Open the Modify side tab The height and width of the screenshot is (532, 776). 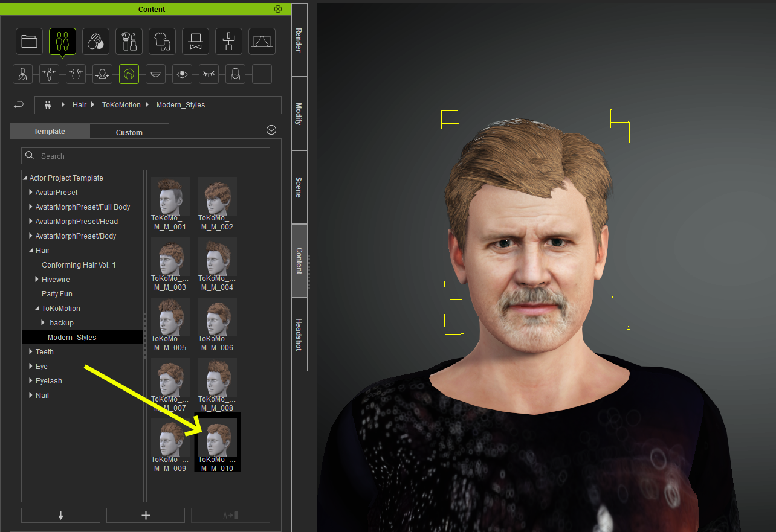(299, 114)
